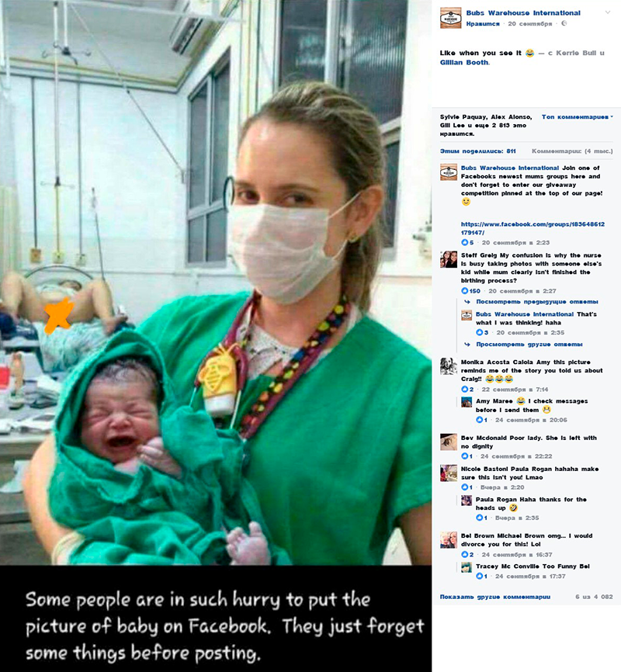Click Bel Brown's profile avatar

click(449, 540)
